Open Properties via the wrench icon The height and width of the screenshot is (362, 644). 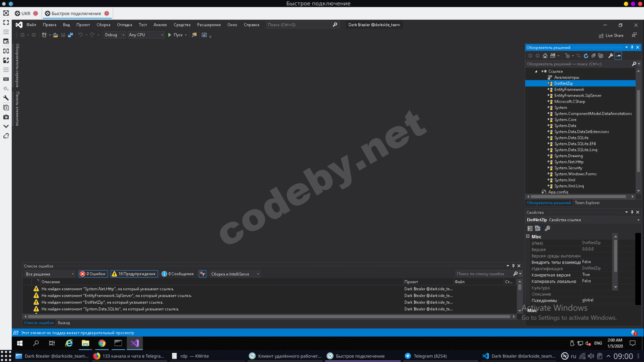pos(611,56)
